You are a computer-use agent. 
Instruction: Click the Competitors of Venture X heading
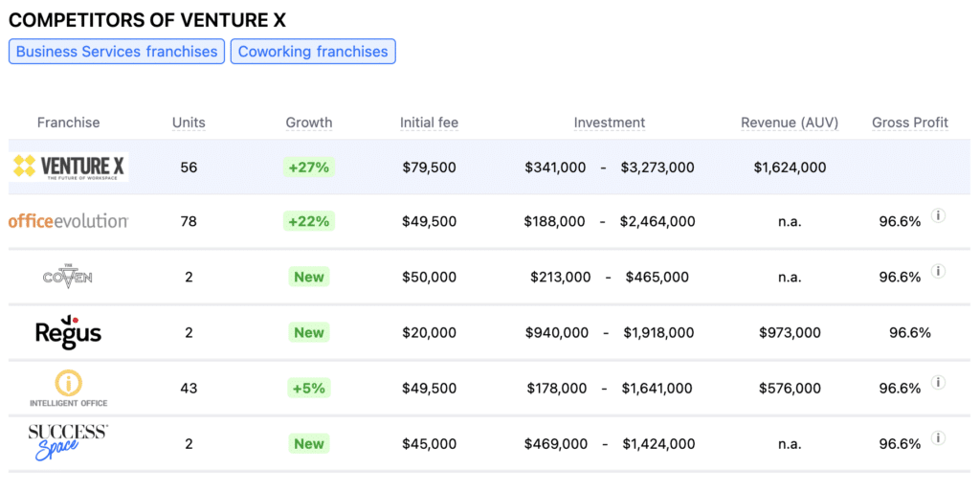(146, 20)
